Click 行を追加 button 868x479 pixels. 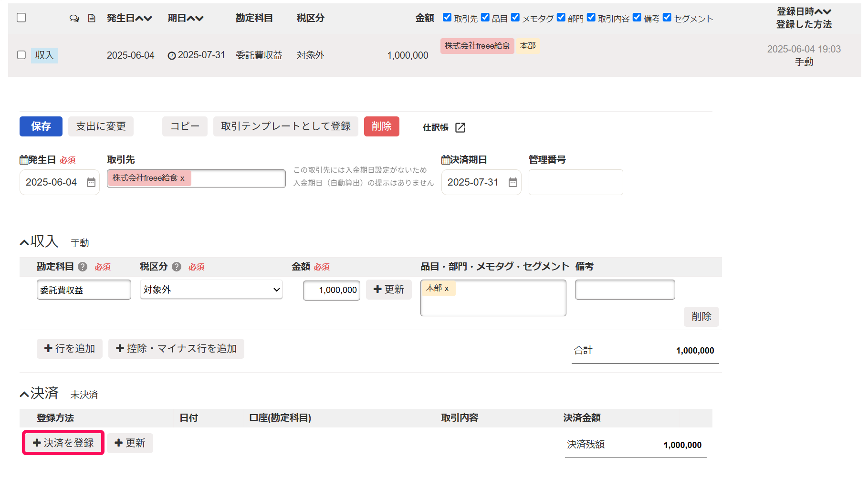point(70,349)
